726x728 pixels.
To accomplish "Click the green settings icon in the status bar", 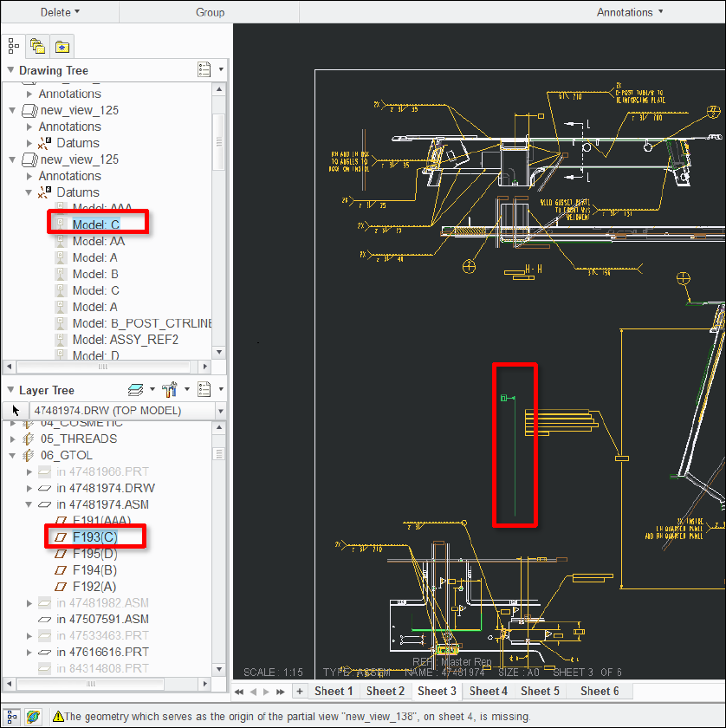I will tap(33, 717).
